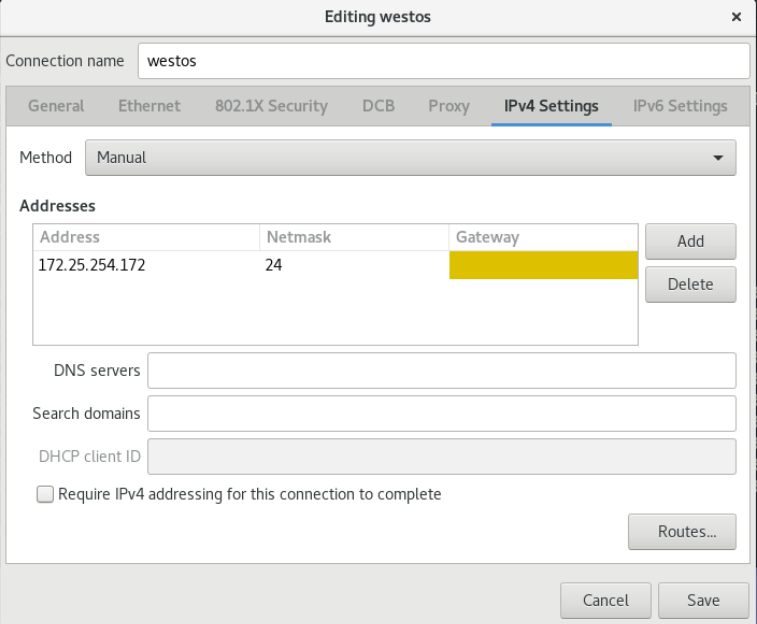
Task: Focus the DNS servers input field
Action: click(x=442, y=370)
